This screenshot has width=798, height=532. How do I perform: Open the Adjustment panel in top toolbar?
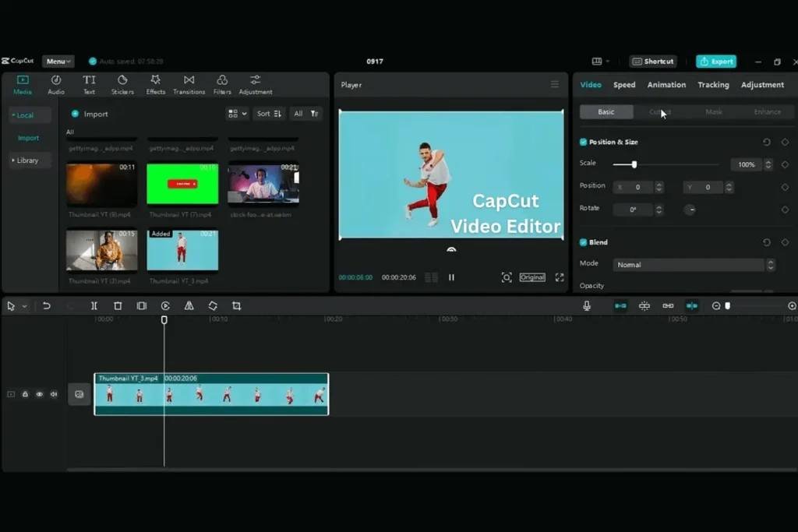256,85
